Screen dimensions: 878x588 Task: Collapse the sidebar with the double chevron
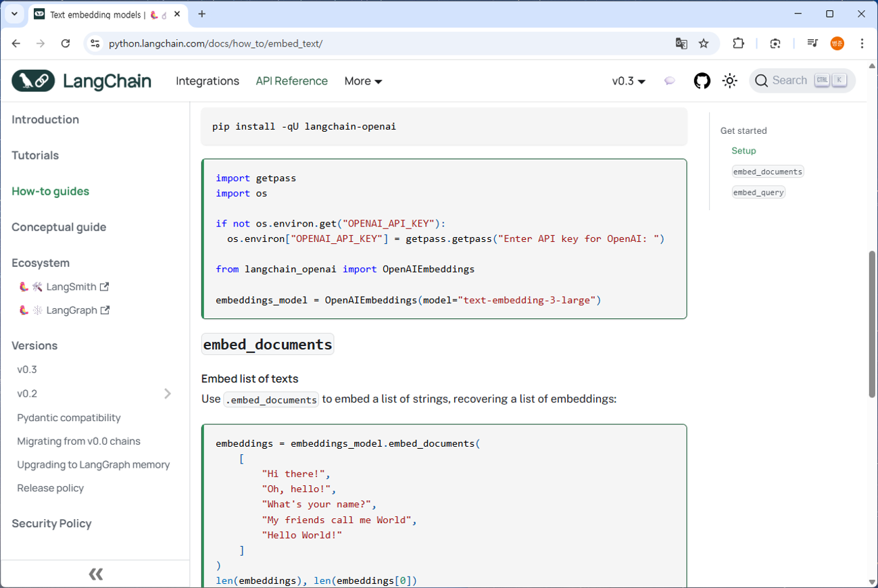(x=95, y=574)
